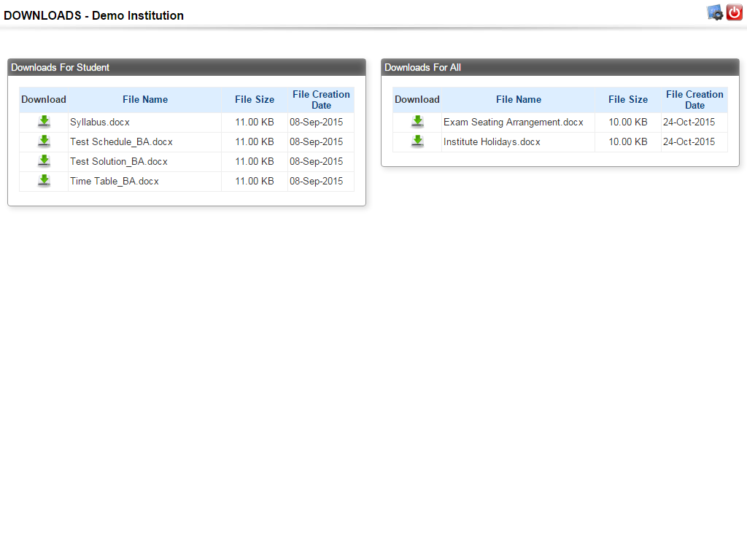Select the Time Table_BA.docx file name
Screen dimensions: 747x560
(x=115, y=182)
